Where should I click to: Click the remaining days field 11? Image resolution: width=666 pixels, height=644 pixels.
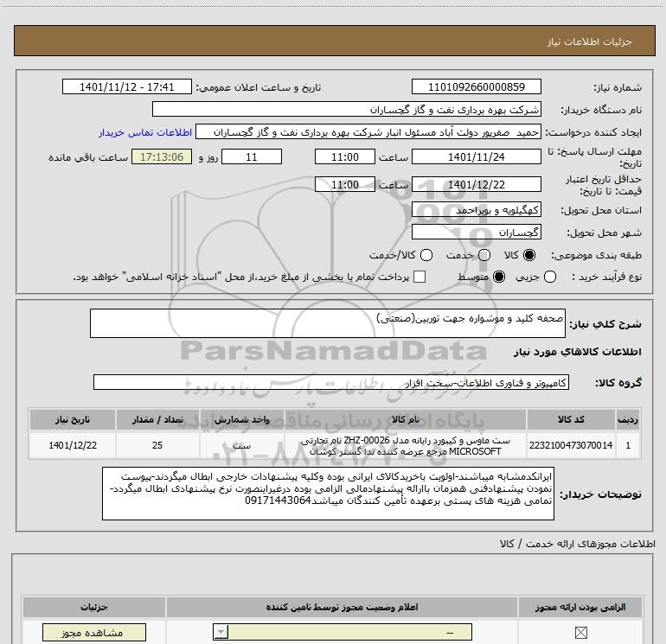click(x=252, y=157)
